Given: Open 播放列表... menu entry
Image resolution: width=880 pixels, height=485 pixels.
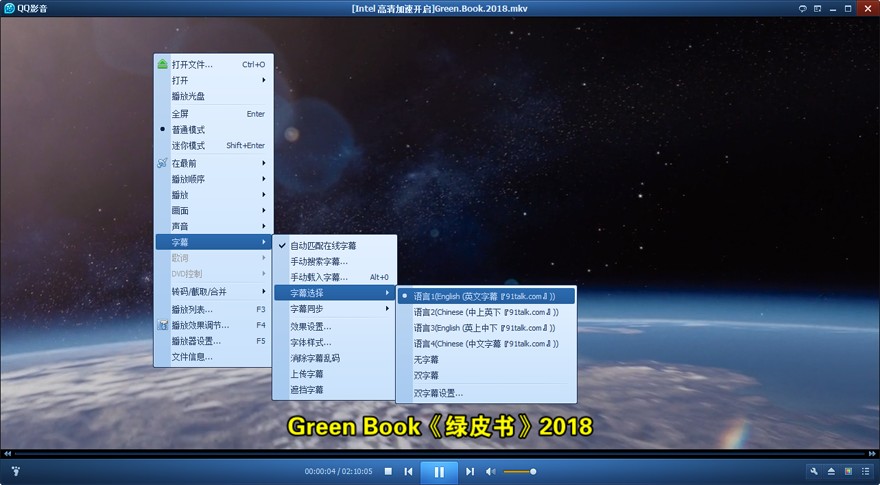Looking at the screenshot, I should point(214,309).
